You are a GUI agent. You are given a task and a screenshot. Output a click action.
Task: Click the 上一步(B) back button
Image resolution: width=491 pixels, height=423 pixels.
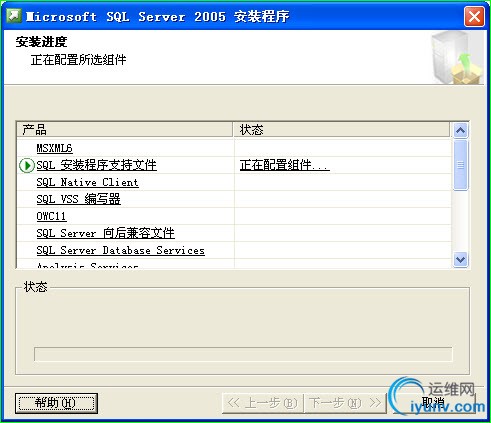[x=262, y=403]
